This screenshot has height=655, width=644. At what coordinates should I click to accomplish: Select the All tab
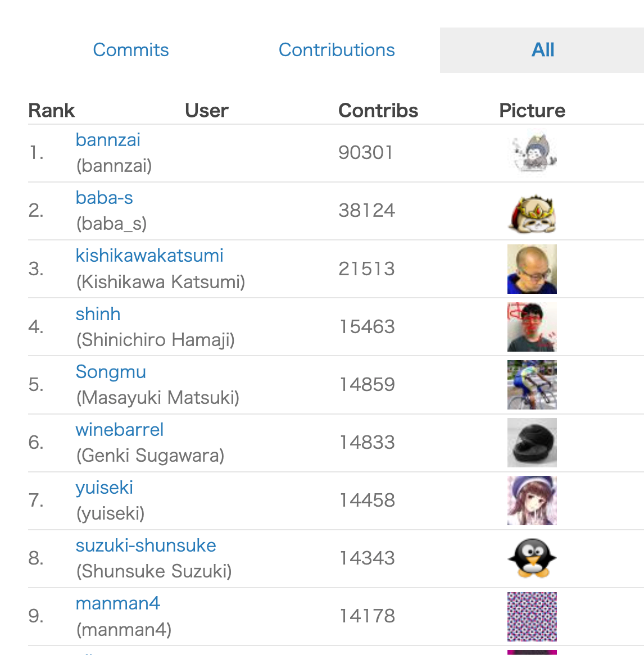542,50
